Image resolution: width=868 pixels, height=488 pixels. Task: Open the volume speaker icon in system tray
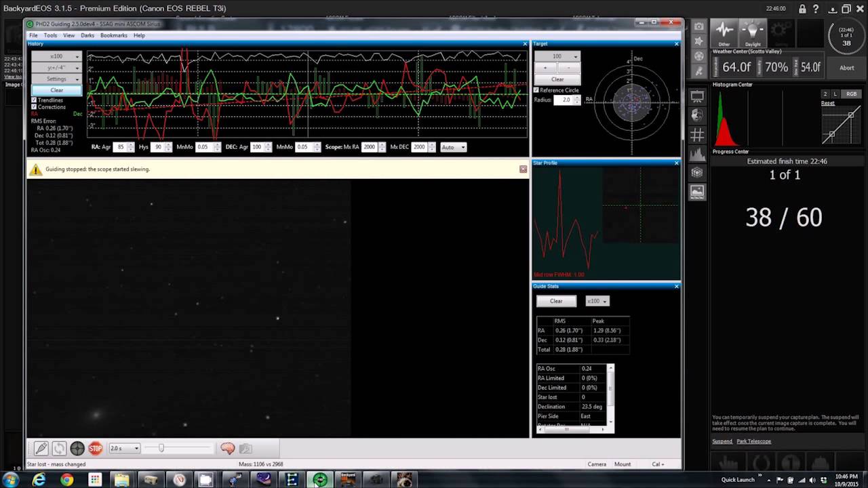(812, 480)
